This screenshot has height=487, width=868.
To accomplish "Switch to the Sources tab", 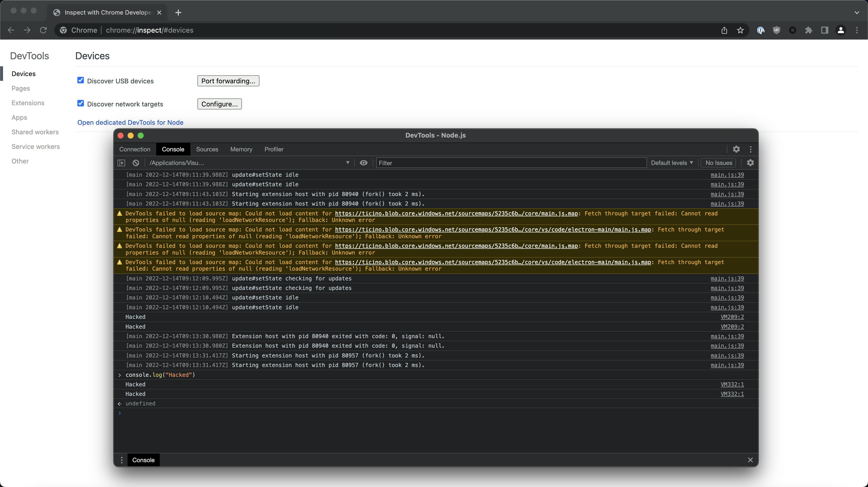I will [x=207, y=149].
